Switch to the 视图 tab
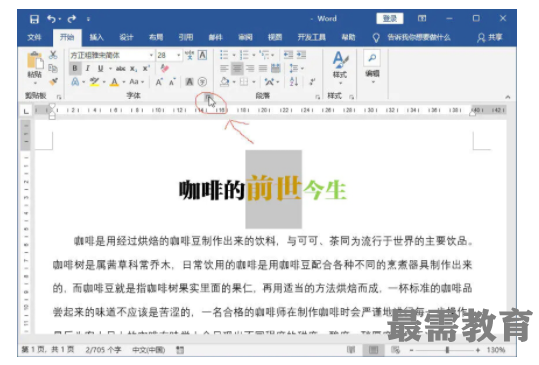The width and height of the screenshot is (539, 365). tap(275, 37)
